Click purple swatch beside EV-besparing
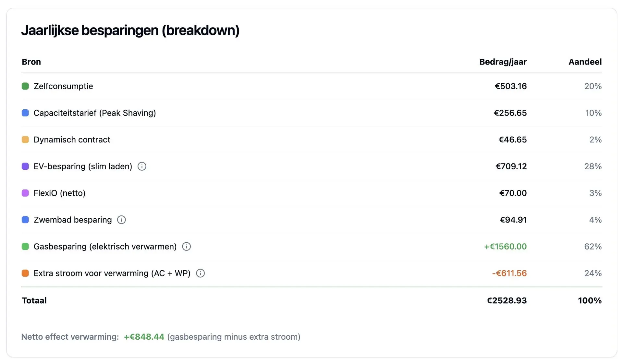The width and height of the screenshot is (623, 364). pyautogui.click(x=25, y=166)
